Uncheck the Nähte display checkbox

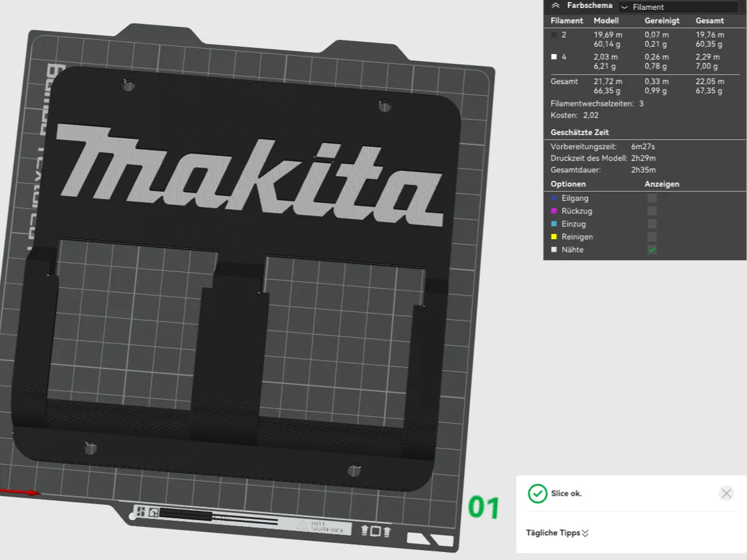pyautogui.click(x=652, y=250)
